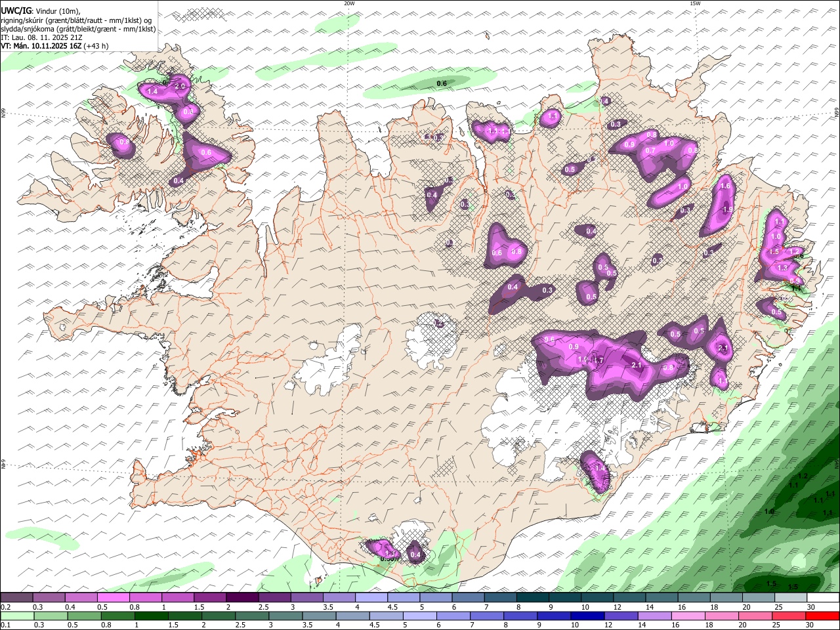Click the '1.9' snowfall value in the east
This screenshot has width=840, height=630.
(727, 209)
